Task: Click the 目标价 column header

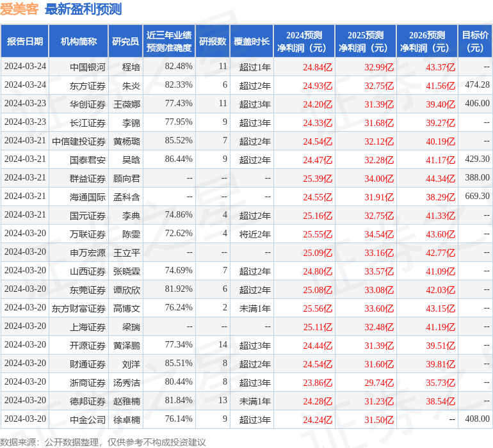Action: tap(475, 42)
